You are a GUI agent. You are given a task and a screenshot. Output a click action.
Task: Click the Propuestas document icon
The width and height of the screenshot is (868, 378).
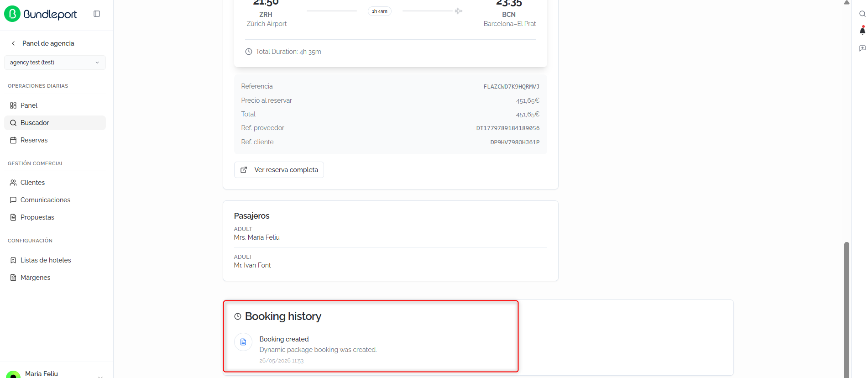[x=13, y=217]
